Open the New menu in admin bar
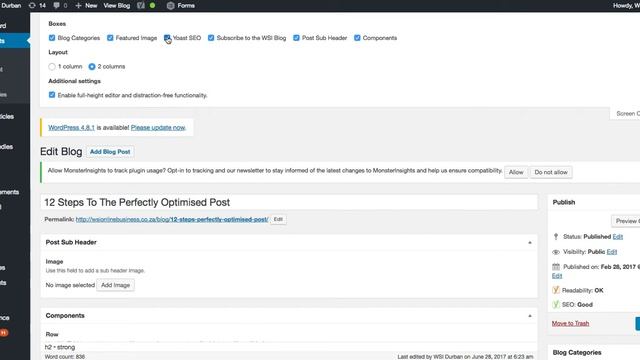640x360 pixels. [91, 6]
